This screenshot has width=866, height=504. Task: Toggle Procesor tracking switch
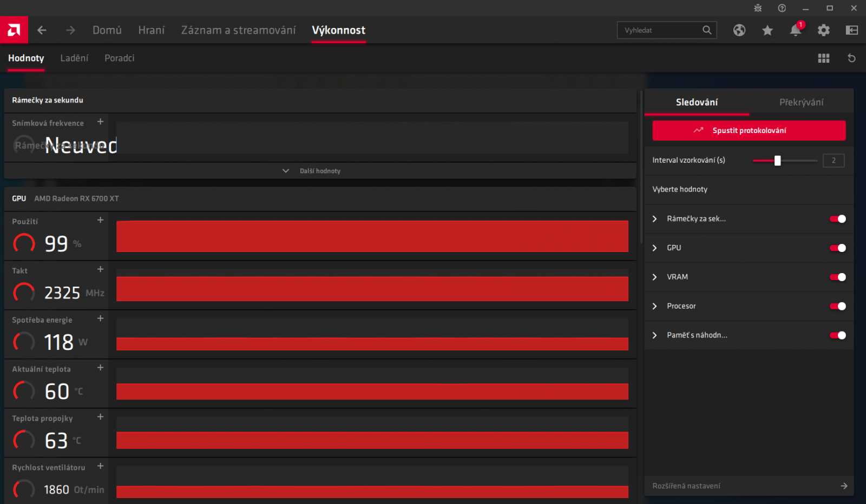838,307
